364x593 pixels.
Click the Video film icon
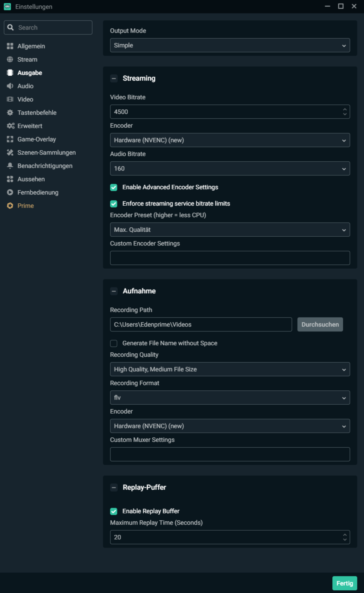point(10,99)
